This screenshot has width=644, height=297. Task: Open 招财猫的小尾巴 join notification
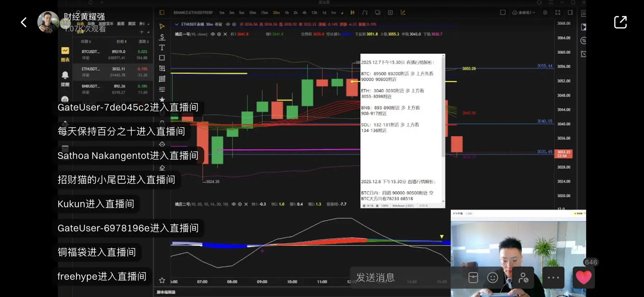coord(116,180)
